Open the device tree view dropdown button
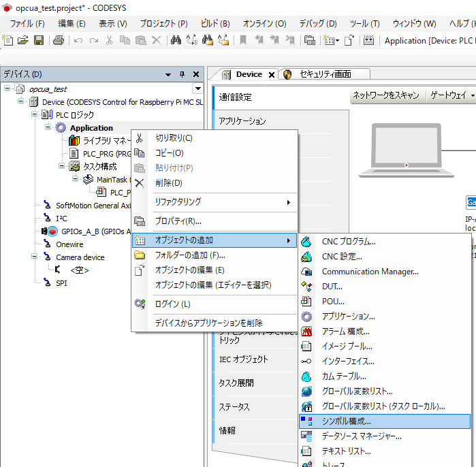 (x=198, y=88)
